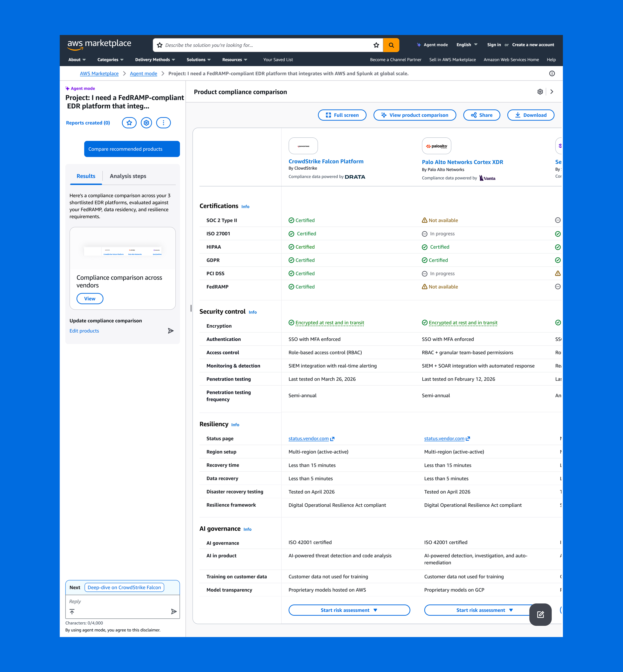Open Delivery Methods dropdown
This screenshot has height=672, width=623.
coord(155,60)
